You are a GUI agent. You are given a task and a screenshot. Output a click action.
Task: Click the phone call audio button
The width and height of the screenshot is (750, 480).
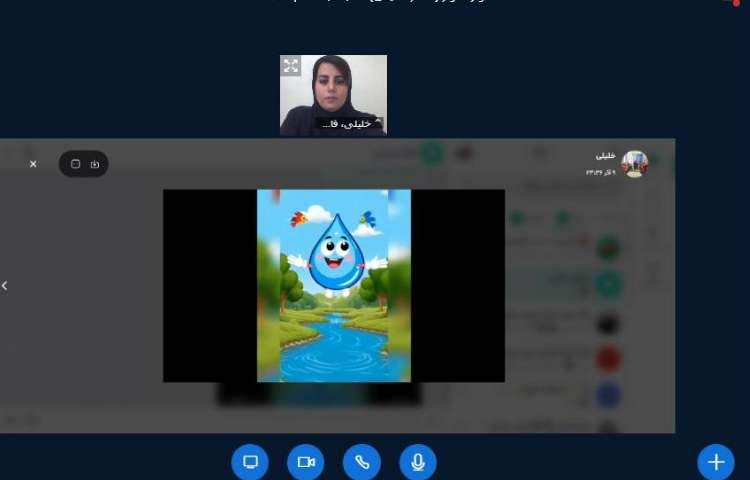[362, 462]
